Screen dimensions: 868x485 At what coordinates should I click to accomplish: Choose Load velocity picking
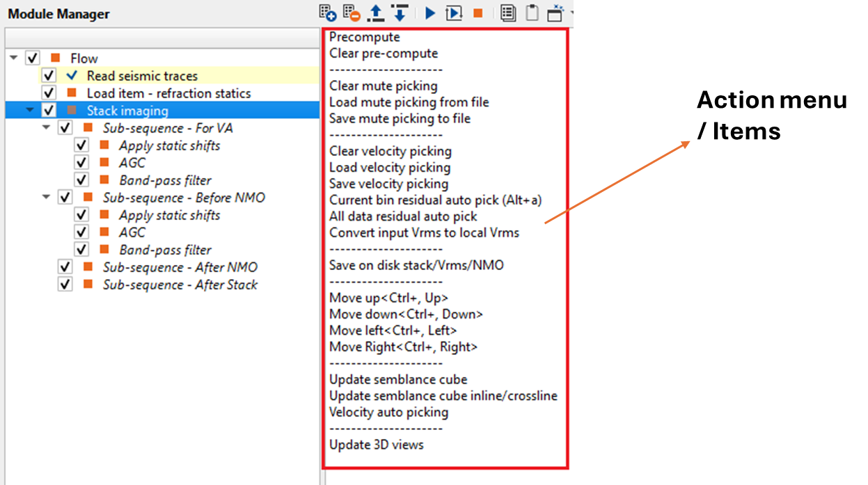click(x=390, y=168)
